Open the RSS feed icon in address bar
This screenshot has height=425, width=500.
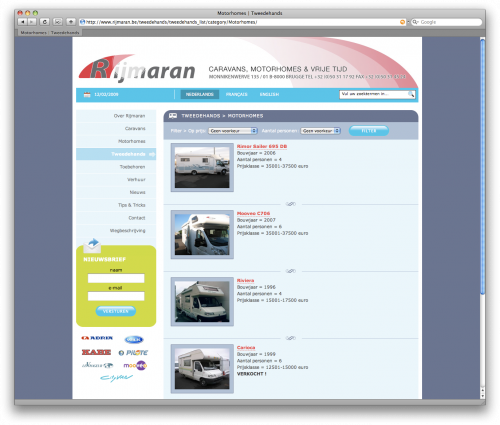tap(402, 22)
